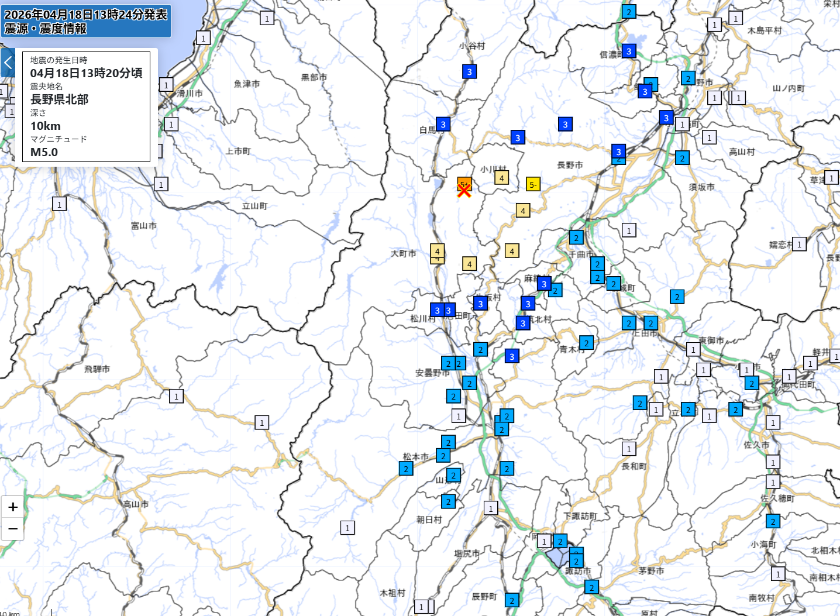Select intensity 4 marker beside 大町市
840x616 pixels.
(x=437, y=251)
